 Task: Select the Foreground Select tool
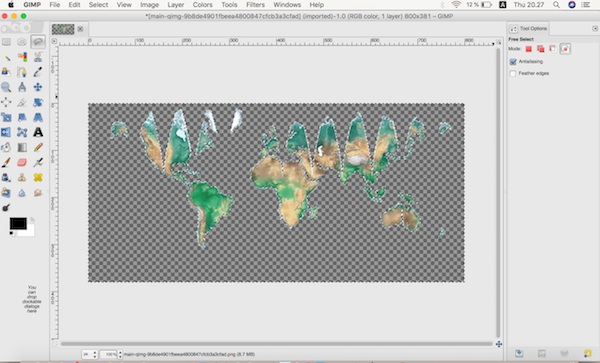[6, 72]
